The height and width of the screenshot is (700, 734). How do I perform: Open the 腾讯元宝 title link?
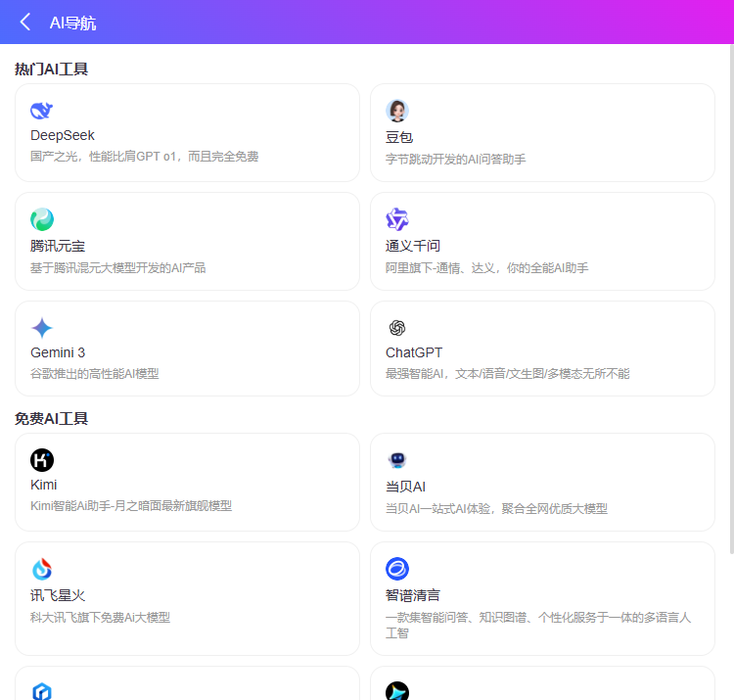58,247
